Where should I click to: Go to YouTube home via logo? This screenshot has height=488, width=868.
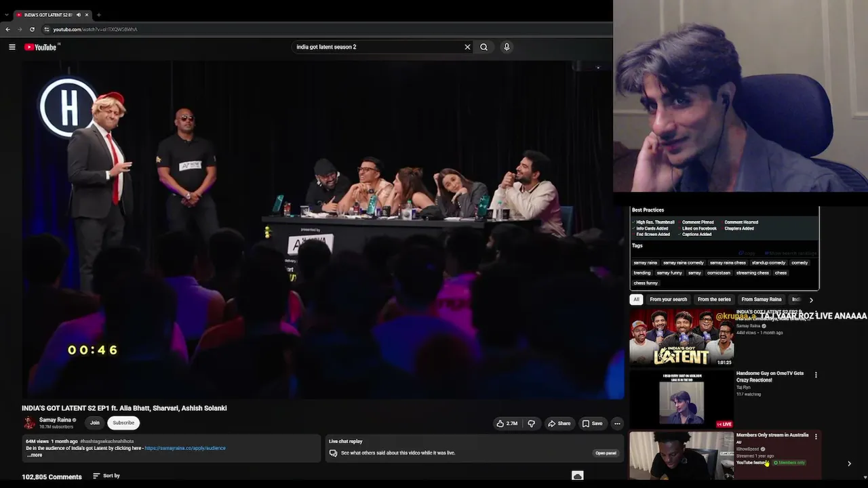click(x=42, y=47)
